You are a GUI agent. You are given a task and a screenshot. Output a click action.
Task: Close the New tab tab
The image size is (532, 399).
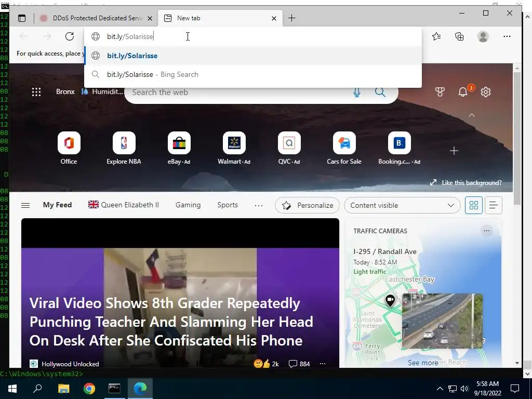coord(274,18)
